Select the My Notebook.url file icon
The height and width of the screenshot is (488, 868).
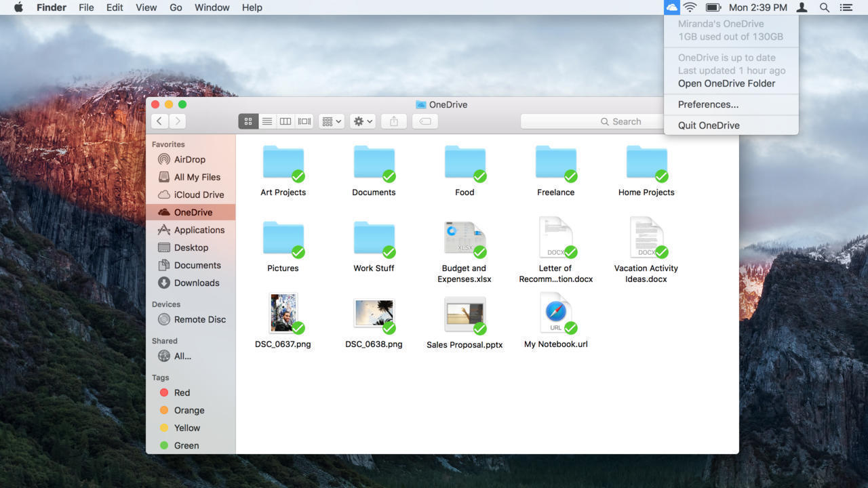(x=555, y=314)
